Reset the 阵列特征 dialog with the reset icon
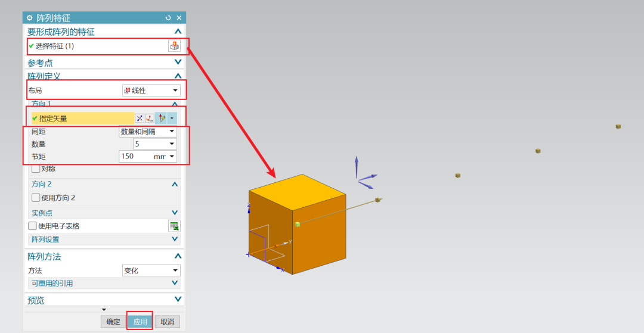 168,18
